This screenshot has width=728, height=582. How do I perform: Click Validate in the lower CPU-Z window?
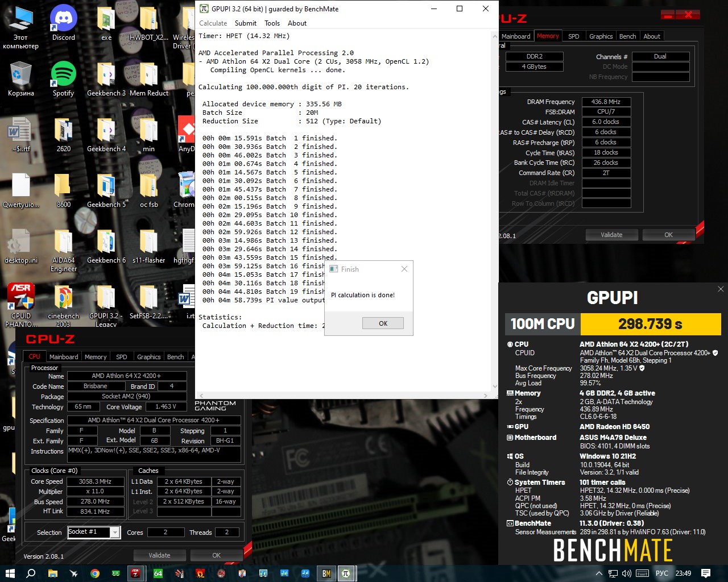159,555
